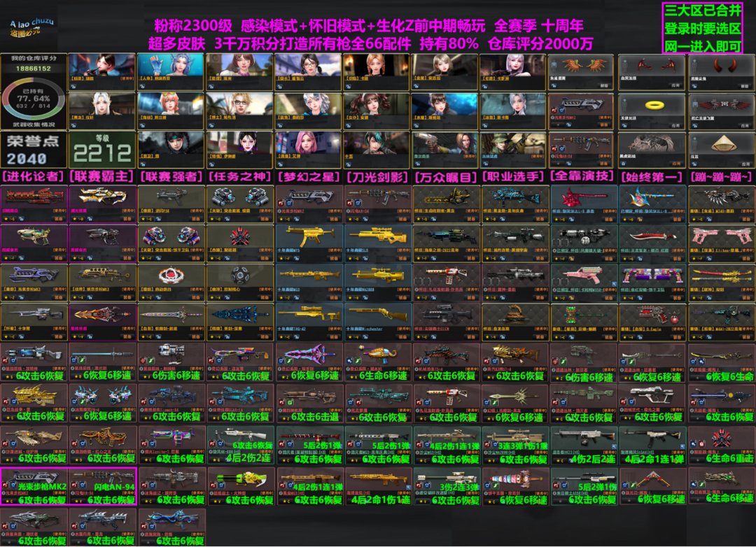
Task: Click the 三大区已合并 notice box
Action: [x=702, y=27]
